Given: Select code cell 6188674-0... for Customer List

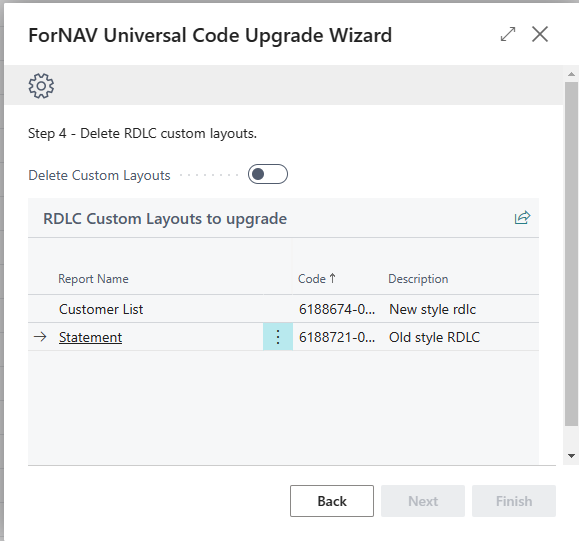Looking at the screenshot, I should coord(337,309).
